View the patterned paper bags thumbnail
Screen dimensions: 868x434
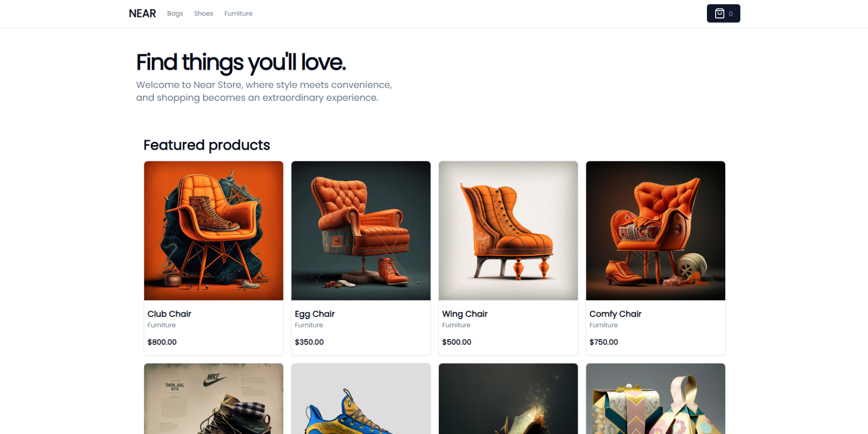coord(655,399)
